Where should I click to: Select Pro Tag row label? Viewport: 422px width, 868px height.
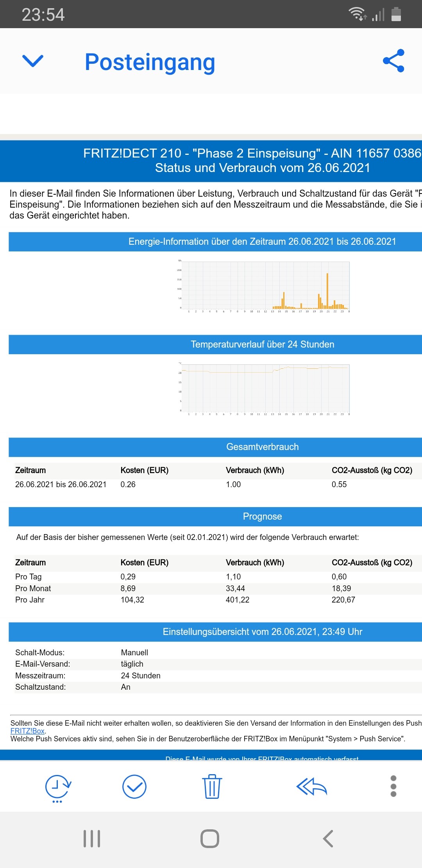(29, 577)
